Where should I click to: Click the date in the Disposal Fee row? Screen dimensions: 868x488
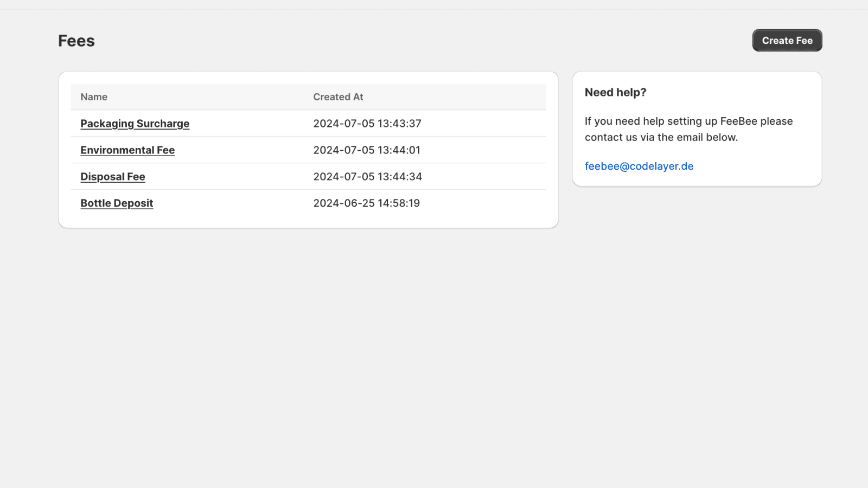[x=344, y=177]
